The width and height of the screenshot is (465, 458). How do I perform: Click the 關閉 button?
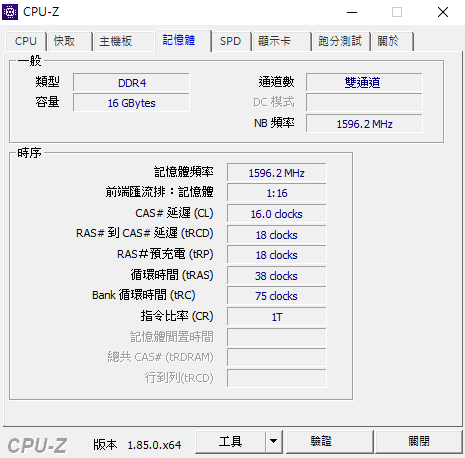(419, 442)
